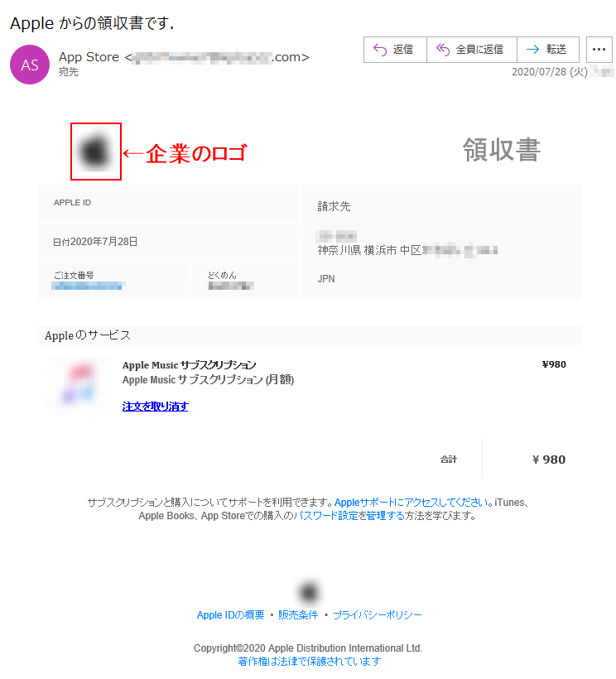The image size is (616, 679).
Task: Open the 著作権は法律で保護されています link
Action: pos(309,662)
